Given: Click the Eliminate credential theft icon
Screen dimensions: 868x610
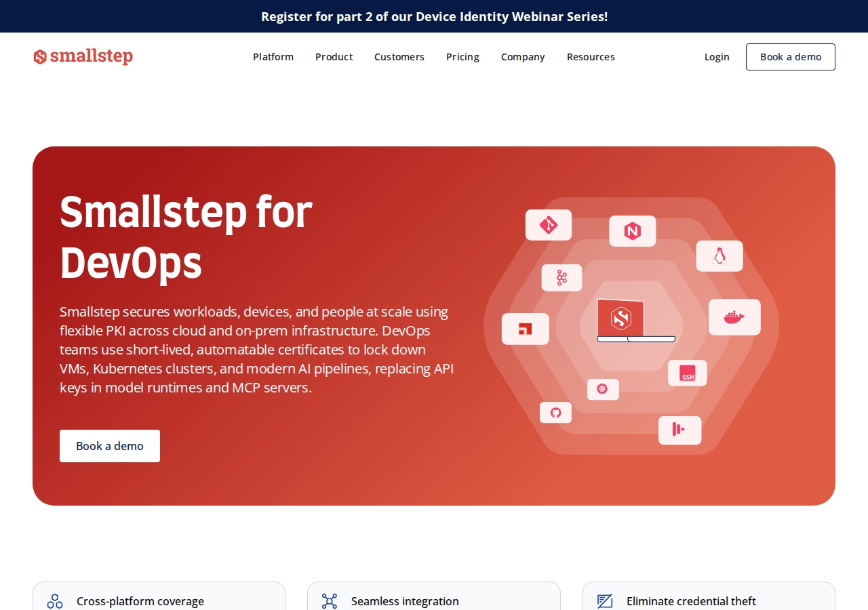Looking at the screenshot, I should 605,601.
